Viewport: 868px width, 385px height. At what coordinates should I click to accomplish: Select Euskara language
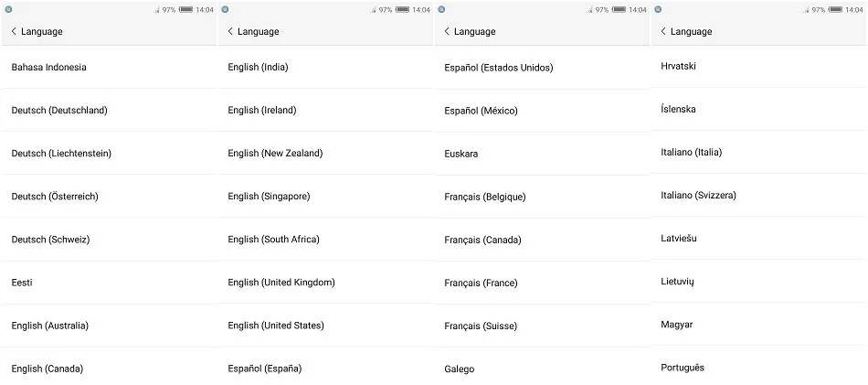pos(461,154)
